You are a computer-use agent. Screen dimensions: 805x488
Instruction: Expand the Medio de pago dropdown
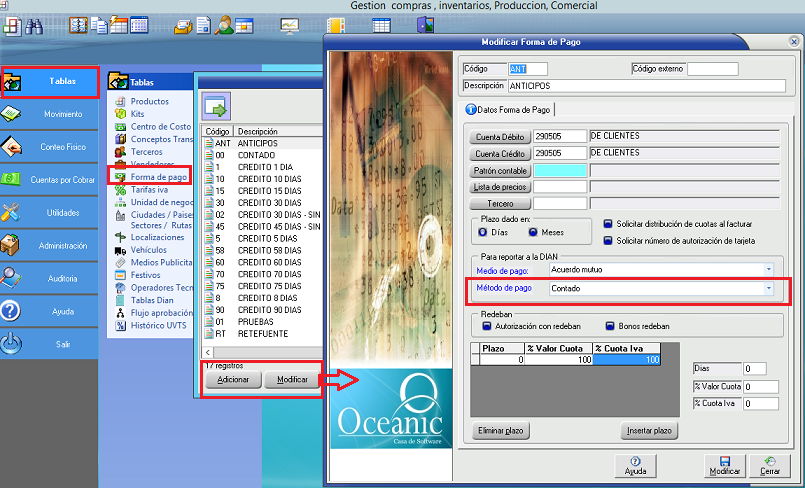767,269
